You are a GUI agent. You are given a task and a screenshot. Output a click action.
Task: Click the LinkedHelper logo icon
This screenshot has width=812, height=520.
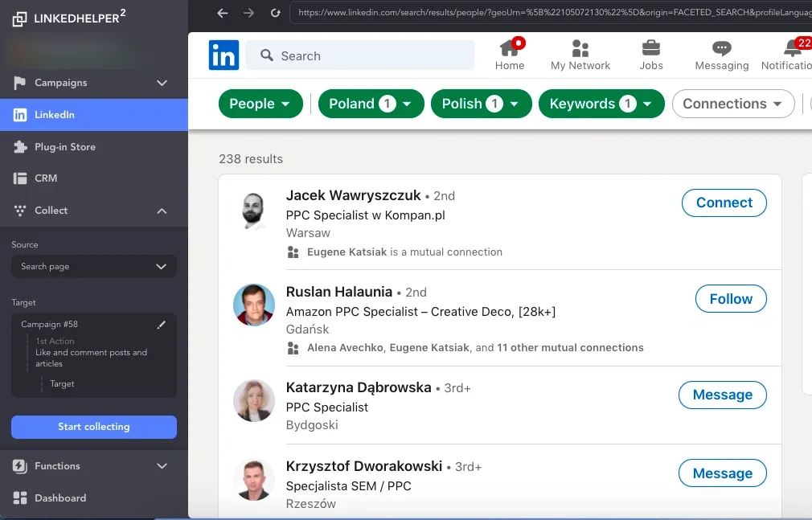[x=19, y=18]
